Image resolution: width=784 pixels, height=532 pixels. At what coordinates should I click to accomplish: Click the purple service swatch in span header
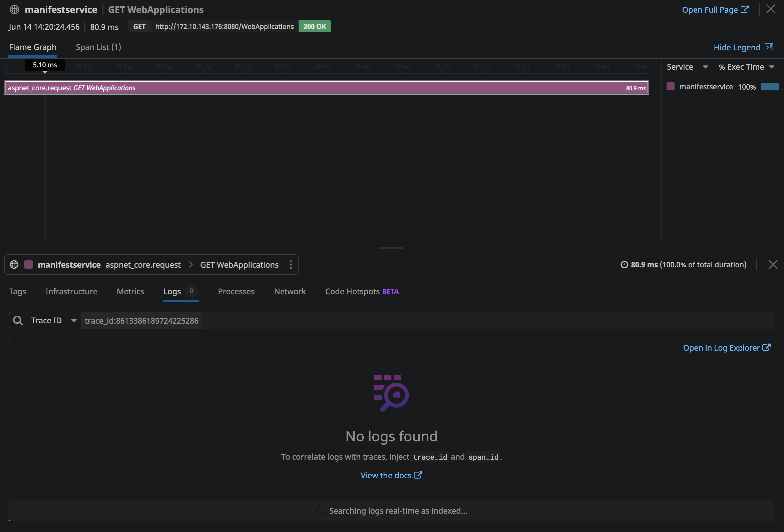[29, 265]
